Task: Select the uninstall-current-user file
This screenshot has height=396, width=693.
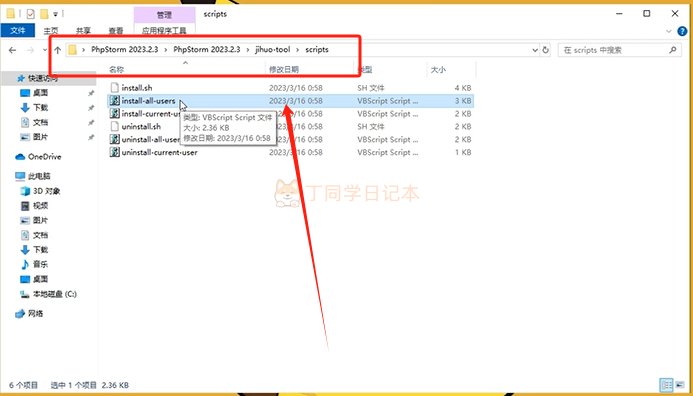Action: 159,152
